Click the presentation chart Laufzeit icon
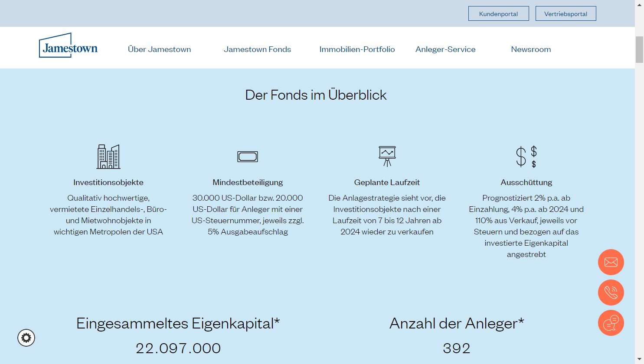This screenshot has width=644, height=364. click(x=387, y=156)
